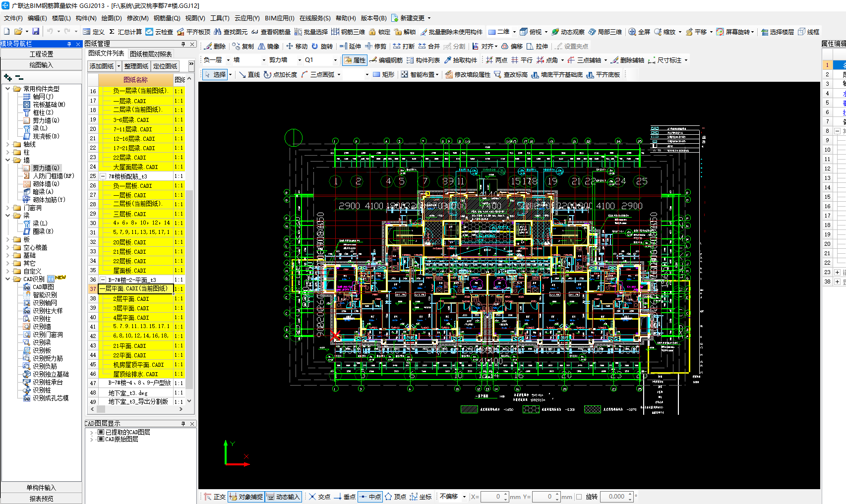
Task: Switch to 图纸文件列表 tab
Action: (106, 53)
